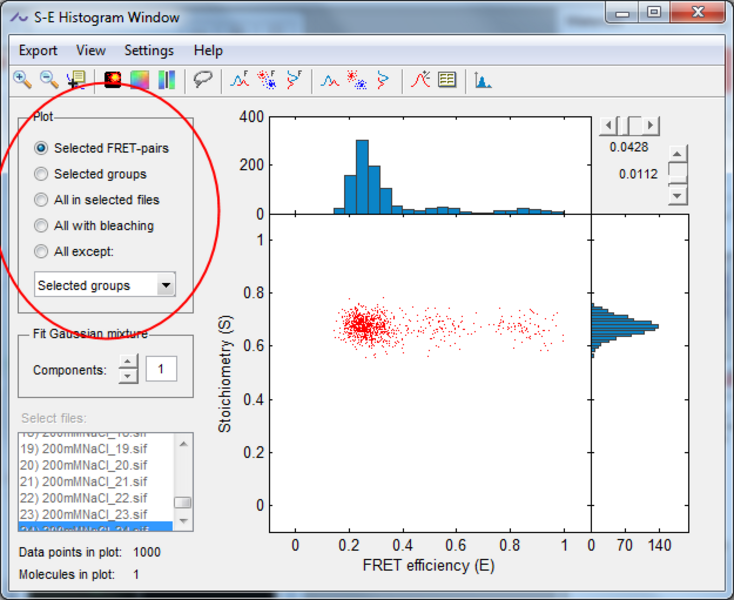Viewport: 734px width, 600px height.
Task: Click the red-yellow density plot icon
Action: pos(113,80)
